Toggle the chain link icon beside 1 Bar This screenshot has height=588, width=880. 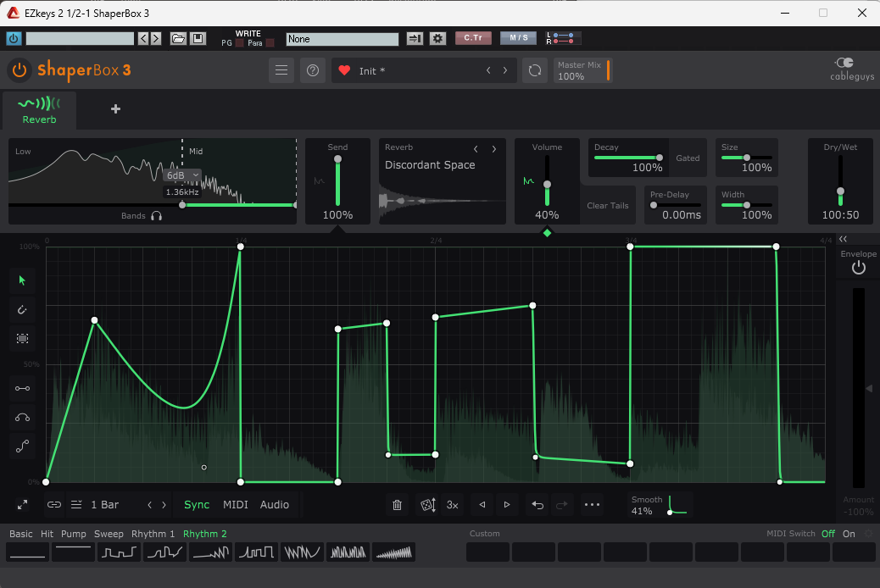coord(54,505)
